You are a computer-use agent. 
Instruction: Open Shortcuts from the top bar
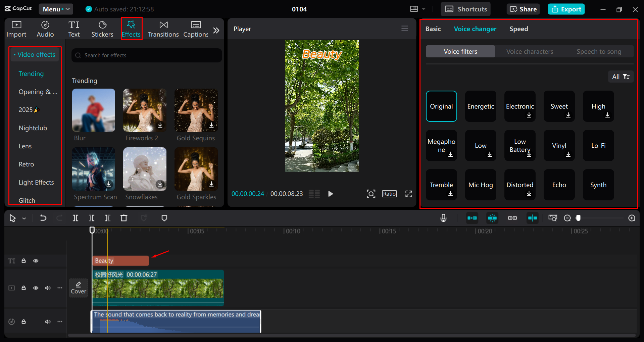click(465, 9)
